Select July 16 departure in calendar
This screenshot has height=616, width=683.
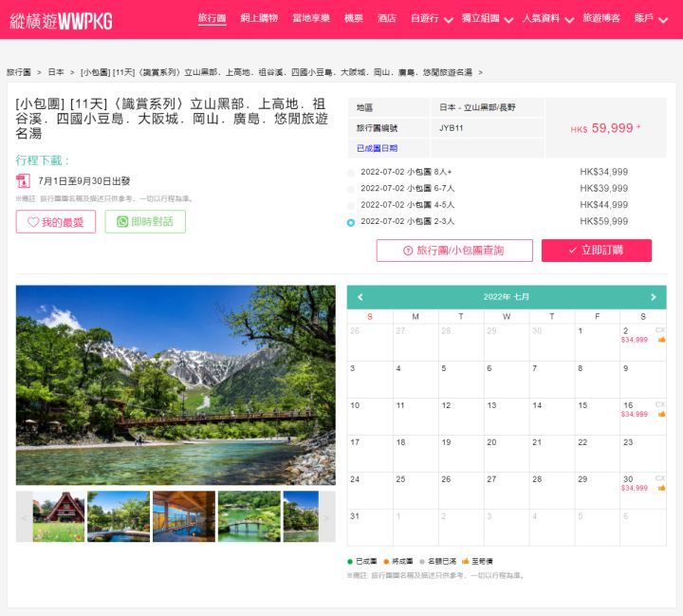[x=643, y=417]
